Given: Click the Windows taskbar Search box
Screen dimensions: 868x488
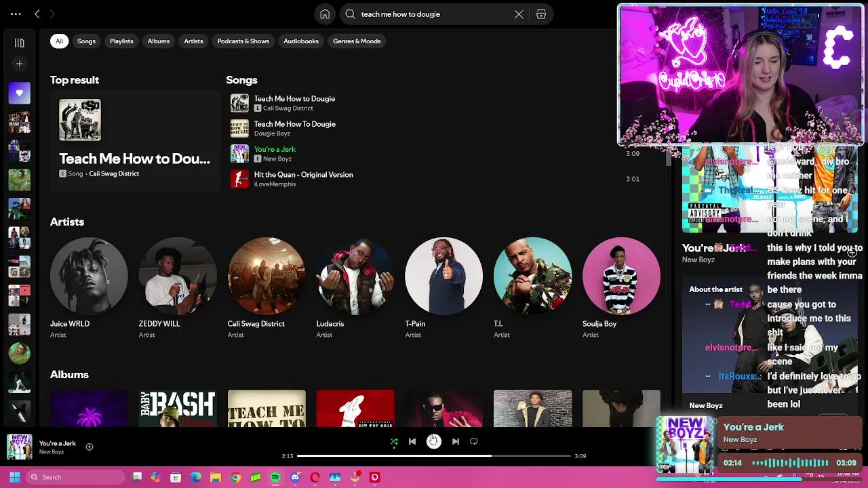Looking at the screenshot, I should coord(75,477).
